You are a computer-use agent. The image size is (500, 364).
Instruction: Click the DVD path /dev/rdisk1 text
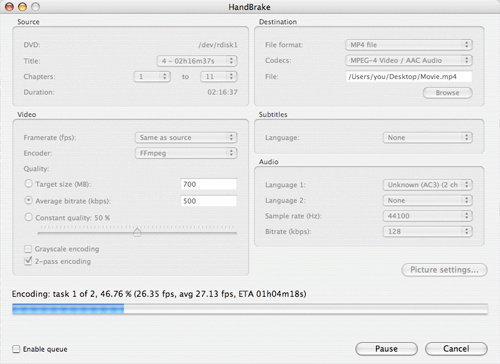point(218,45)
